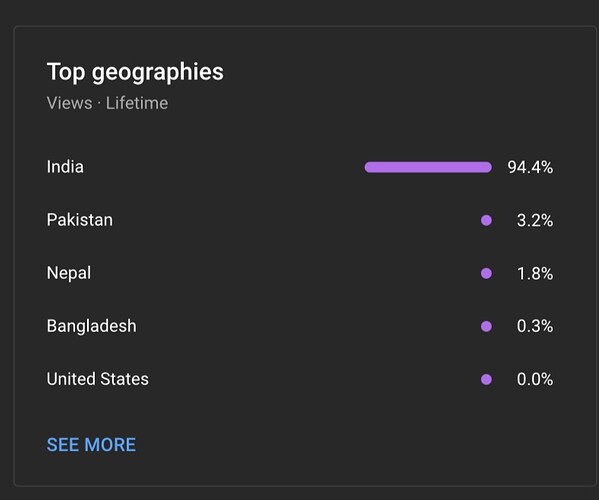Click the 0.0% United States percentage
The width and height of the screenshot is (599, 500).
point(535,379)
